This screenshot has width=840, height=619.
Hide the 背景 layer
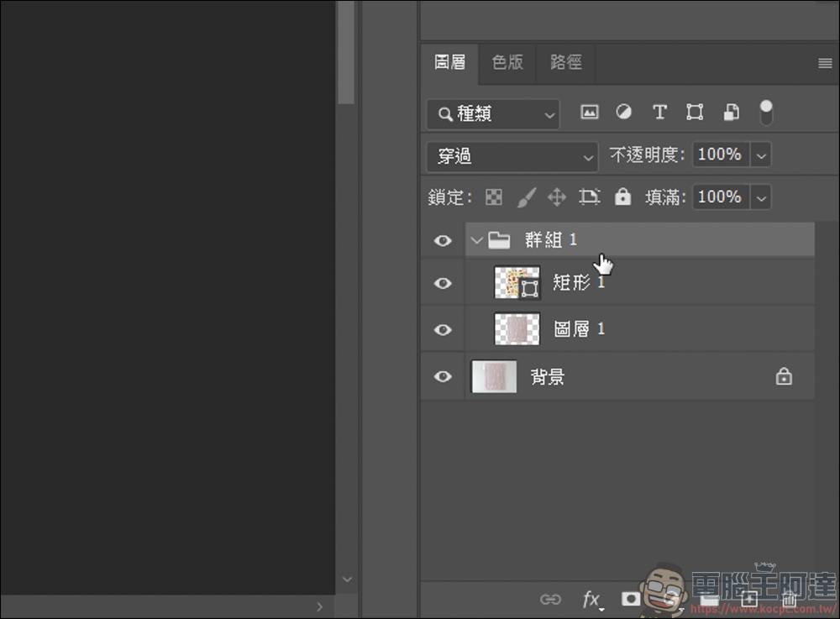pyautogui.click(x=443, y=377)
